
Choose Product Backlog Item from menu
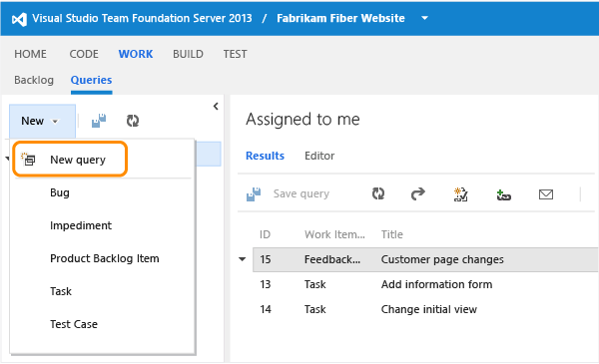pyautogui.click(x=104, y=258)
